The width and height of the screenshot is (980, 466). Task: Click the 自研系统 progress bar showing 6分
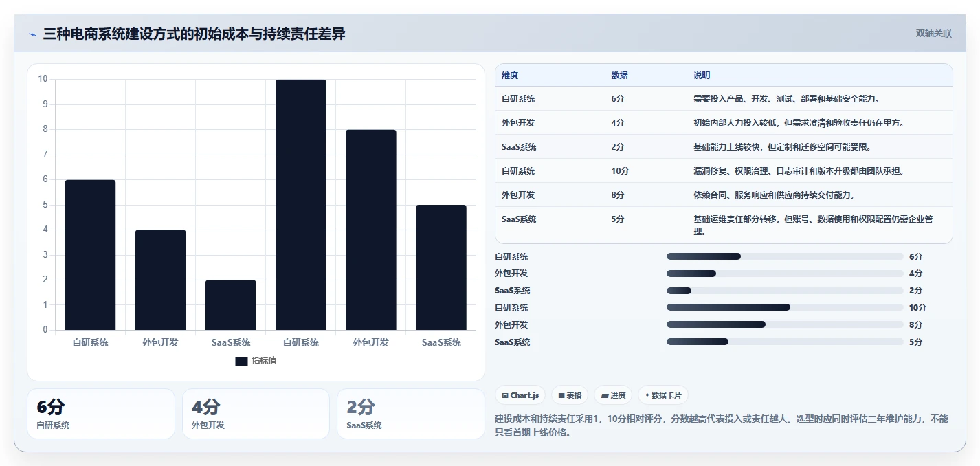785,256
